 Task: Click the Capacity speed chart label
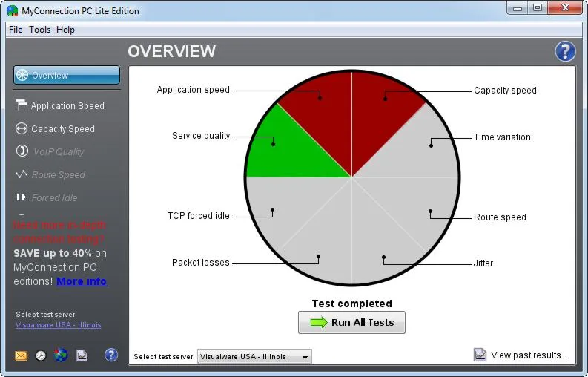(505, 91)
